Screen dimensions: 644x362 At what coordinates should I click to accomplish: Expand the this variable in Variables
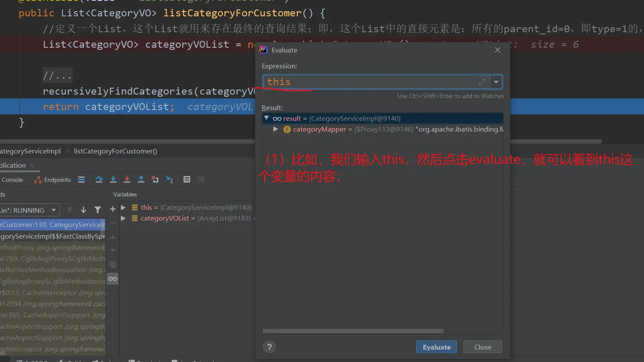pyautogui.click(x=124, y=207)
